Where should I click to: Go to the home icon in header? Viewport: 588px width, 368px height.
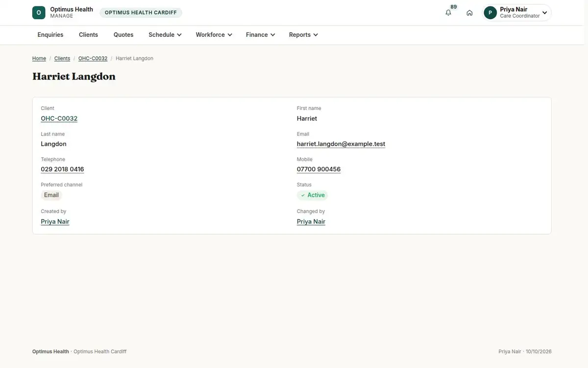(x=469, y=13)
